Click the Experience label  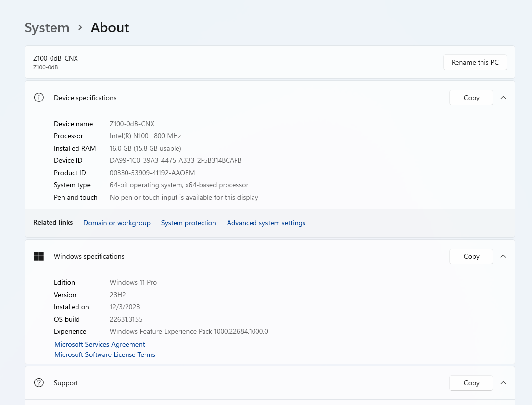pyautogui.click(x=70, y=331)
